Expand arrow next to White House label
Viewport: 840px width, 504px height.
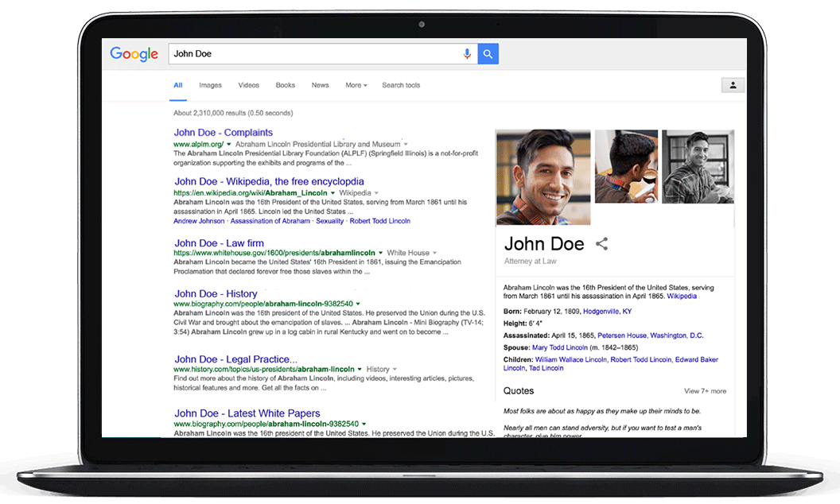coord(434,253)
